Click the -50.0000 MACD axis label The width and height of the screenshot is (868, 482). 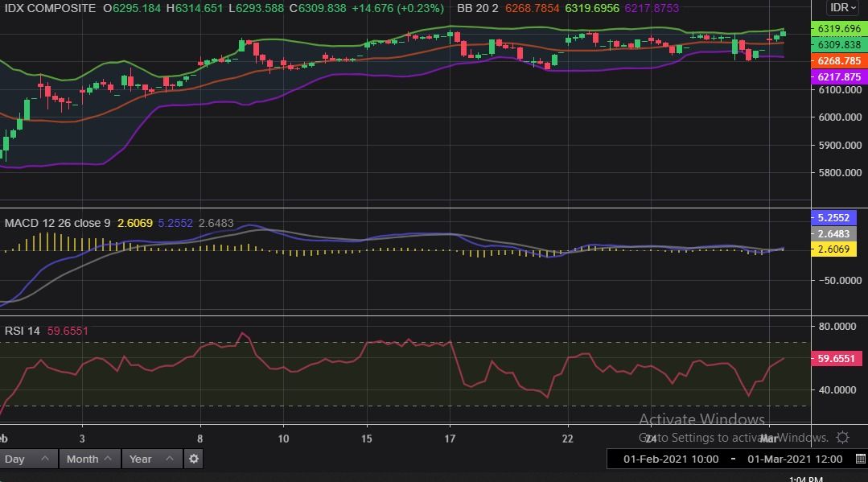point(840,280)
